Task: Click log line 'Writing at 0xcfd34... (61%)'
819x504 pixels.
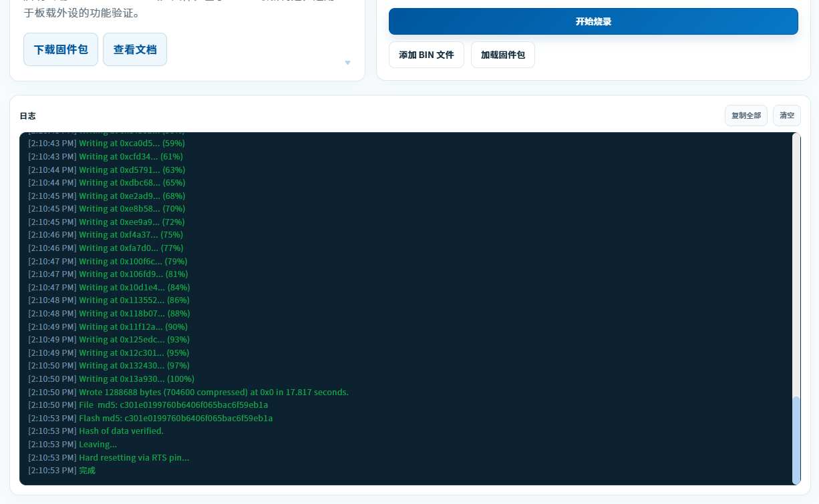Action: click(x=106, y=157)
